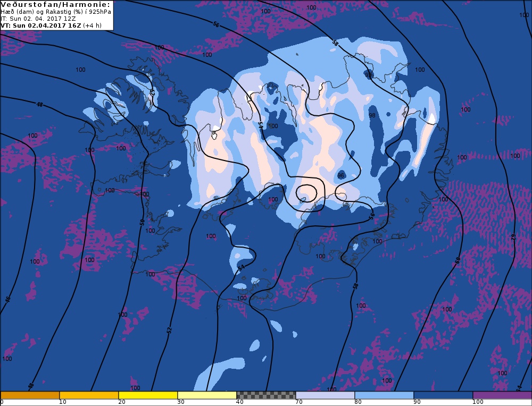Click the purple legend swatch above 100
This screenshot has height=406, width=532.
(502, 395)
